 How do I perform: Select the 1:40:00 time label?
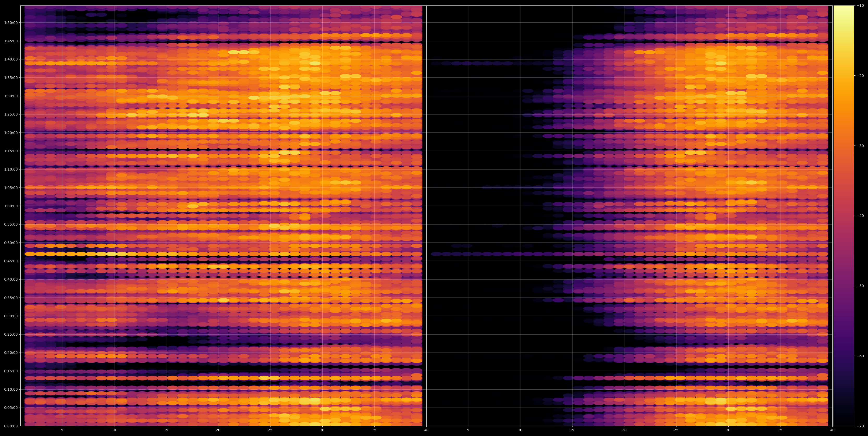tap(11, 59)
